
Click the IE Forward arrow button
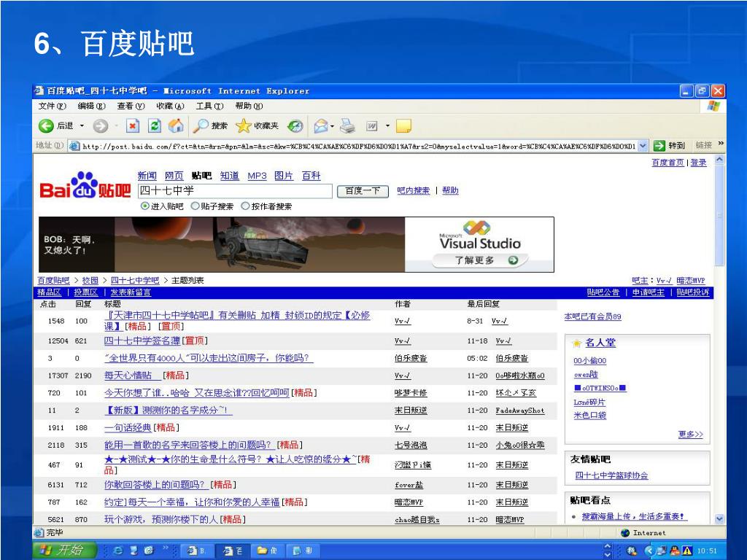(x=100, y=125)
